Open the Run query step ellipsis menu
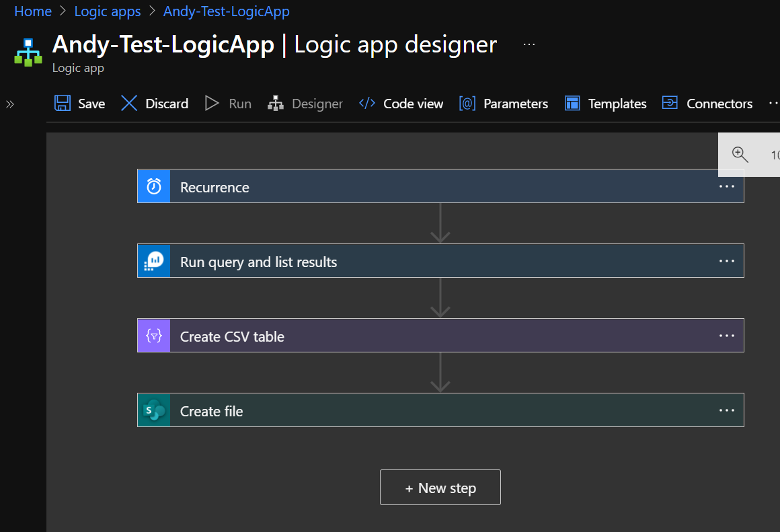Screen dimensions: 780x532 point(727,261)
